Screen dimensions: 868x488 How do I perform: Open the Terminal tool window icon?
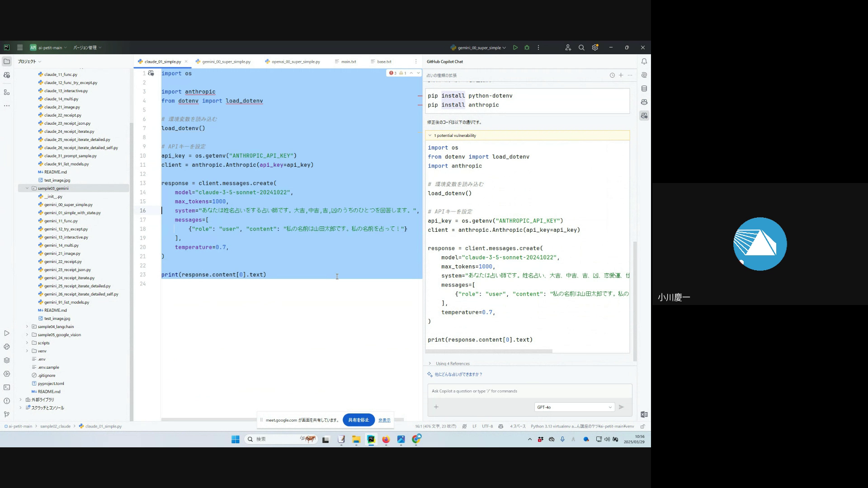point(7,387)
